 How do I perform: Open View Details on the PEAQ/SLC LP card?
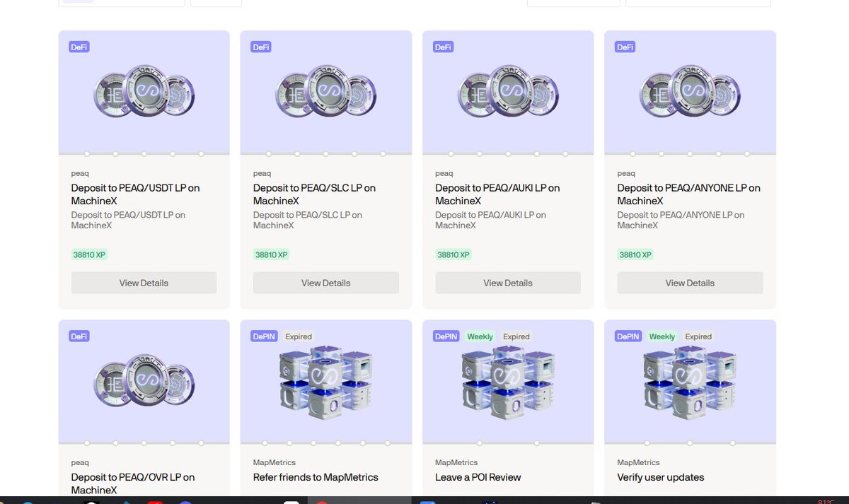(326, 283)
